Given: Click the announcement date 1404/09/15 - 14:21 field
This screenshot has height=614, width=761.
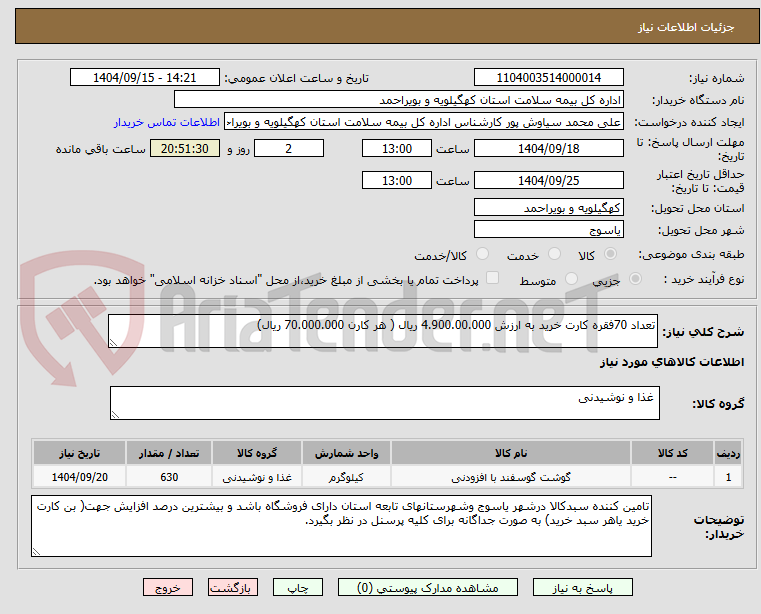Looking at the screenshot, I should click(x=145, y=78).
